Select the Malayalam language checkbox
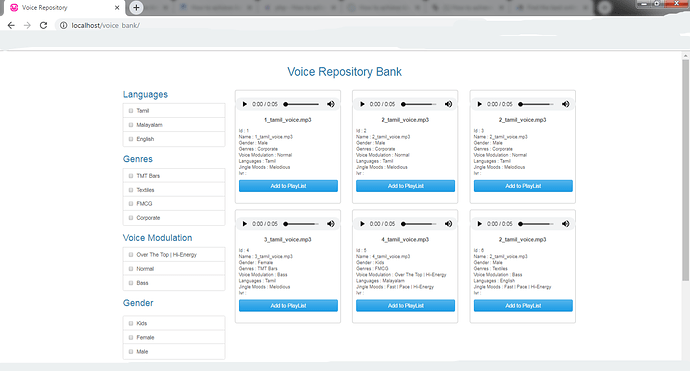This screenshot has height=371, width=690. click(131, 125)
